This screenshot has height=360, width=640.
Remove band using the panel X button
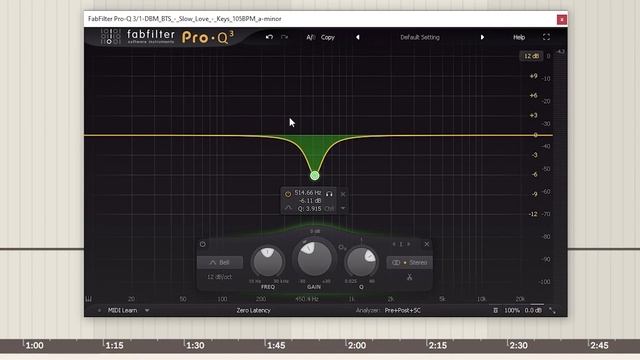[x=427, y=244]
